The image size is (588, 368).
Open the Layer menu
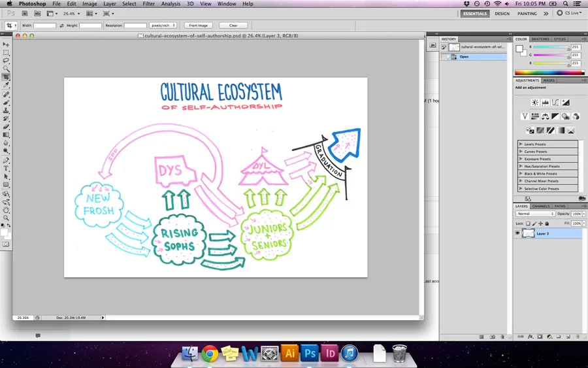(110, 4)
